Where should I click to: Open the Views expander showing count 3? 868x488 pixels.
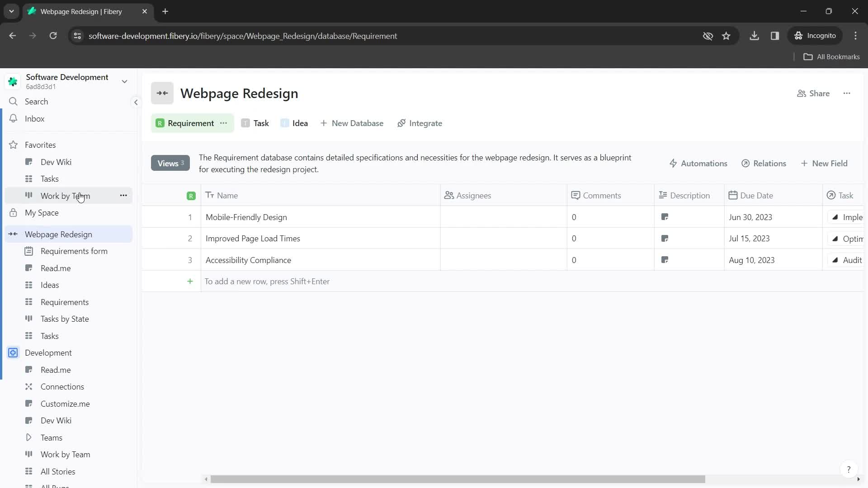click(x=170, y=163)
